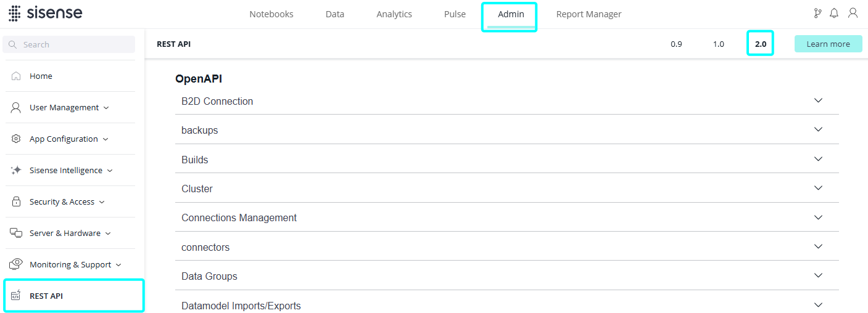The image size is (868, 313).
Task: Click the App Configuration gear icon
Action: coord(16,139)
